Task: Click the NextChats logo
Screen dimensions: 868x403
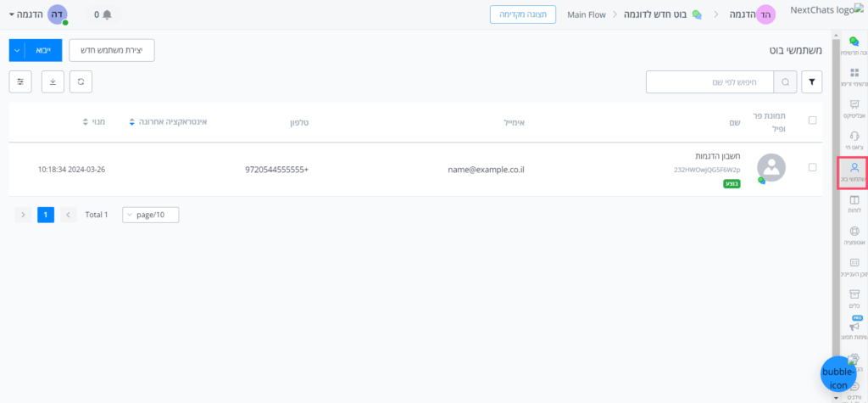Action: point(827,10)
